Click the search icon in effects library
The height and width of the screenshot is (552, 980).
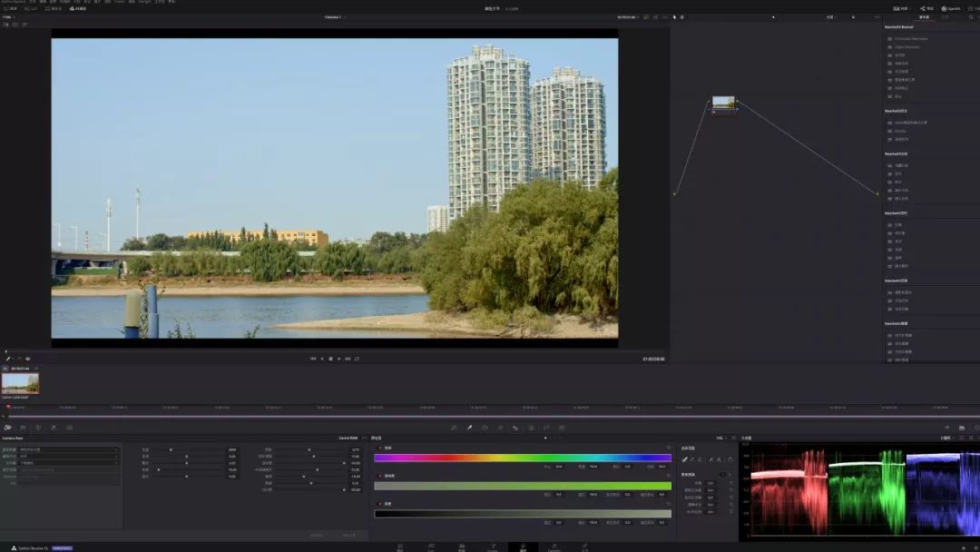point(971,16)
